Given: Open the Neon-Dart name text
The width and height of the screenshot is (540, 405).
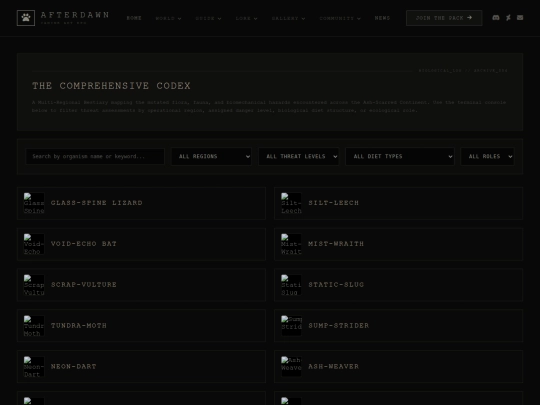Looking at the screenshot, I should point(73,367).
